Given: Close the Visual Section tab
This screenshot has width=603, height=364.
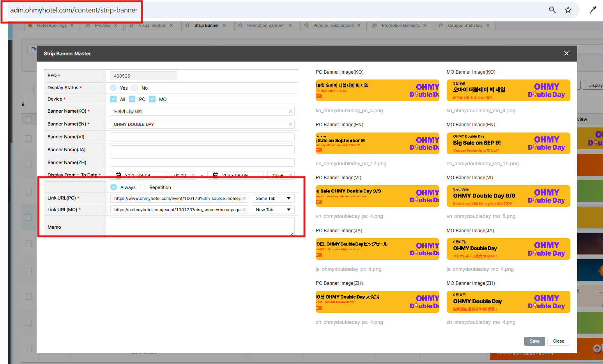Looking at the screenshot, I should click(171, 25).
